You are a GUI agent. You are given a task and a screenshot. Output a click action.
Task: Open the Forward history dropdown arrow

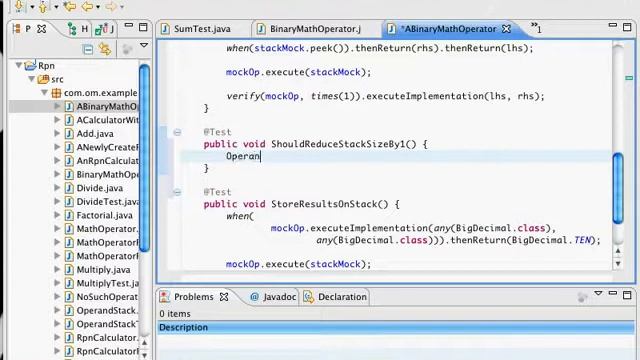(x=122, y=7)
